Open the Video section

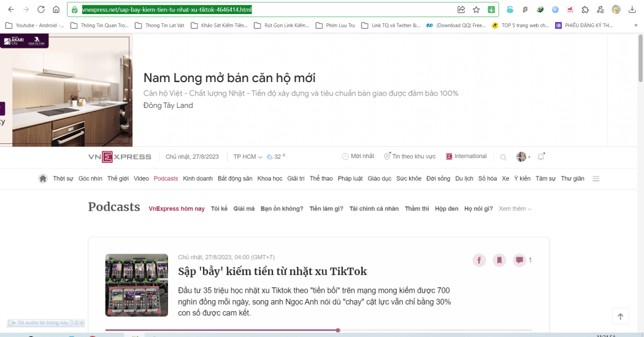tap(141, 178)
